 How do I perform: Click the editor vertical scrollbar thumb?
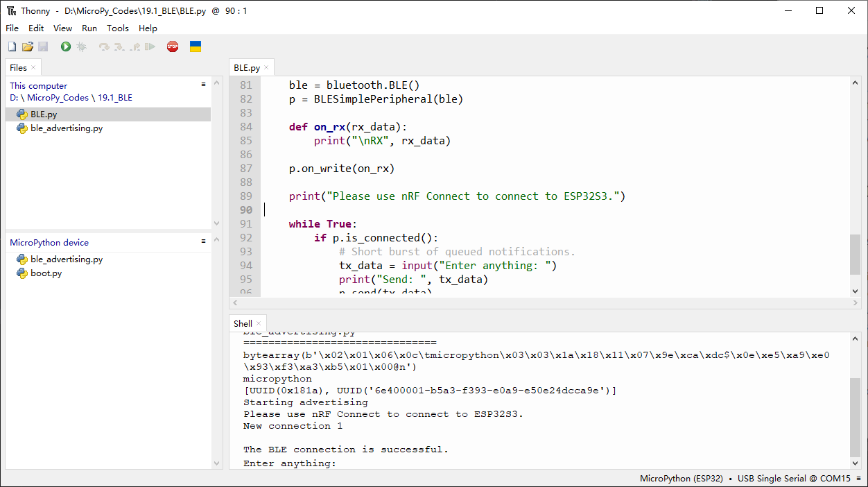point(855,255)
